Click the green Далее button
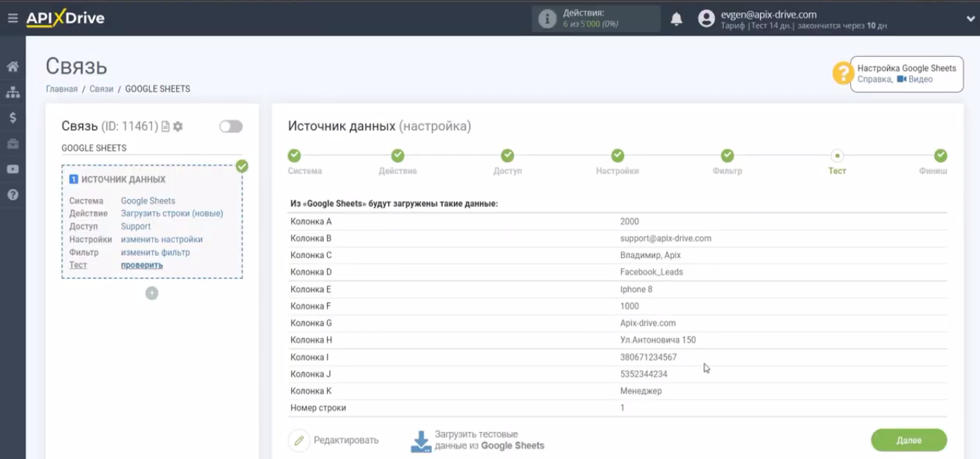 (x=909, y=440)
